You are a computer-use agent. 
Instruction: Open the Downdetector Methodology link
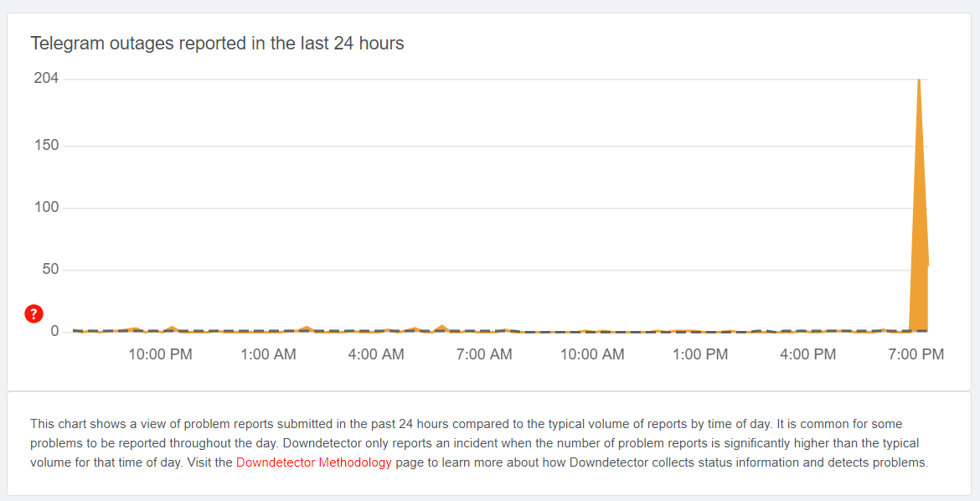click(x=313, y=462)
